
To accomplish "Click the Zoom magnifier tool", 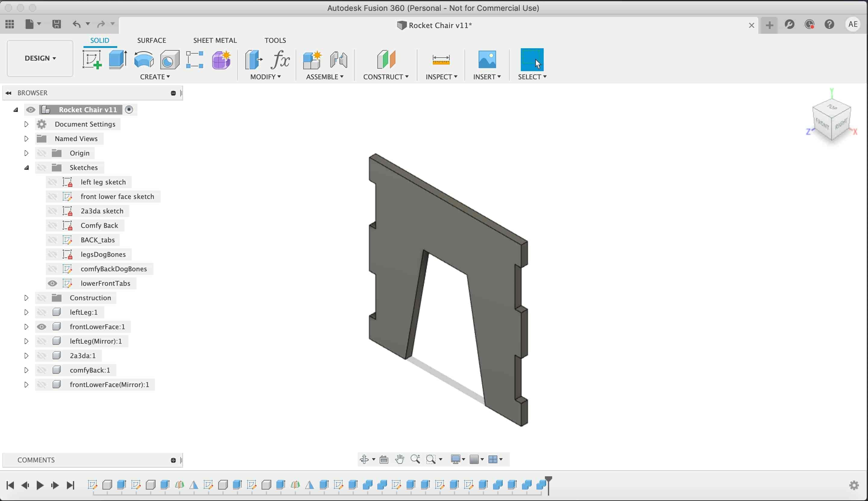I will [x=415, y=459].
